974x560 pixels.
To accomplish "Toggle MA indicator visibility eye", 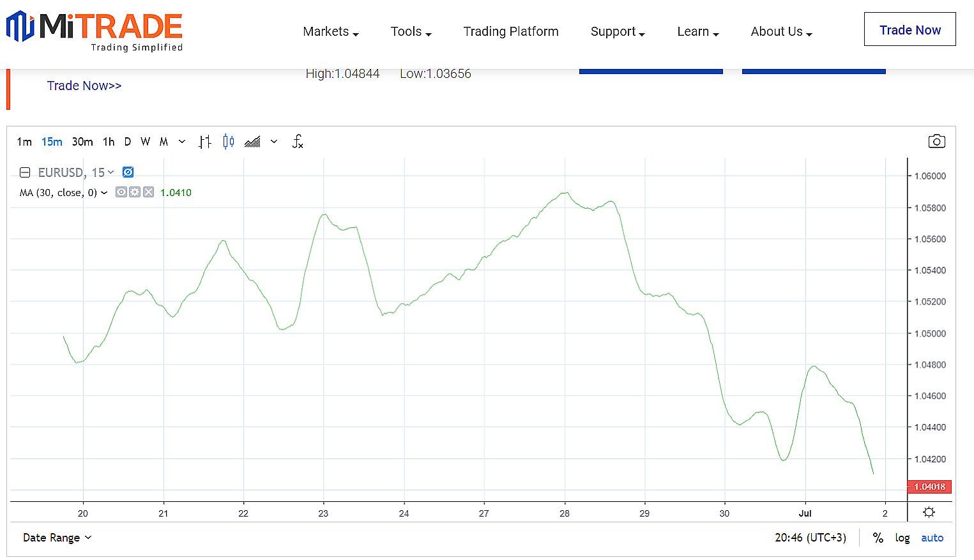I will pyautogui.click(x=121, y=192).
